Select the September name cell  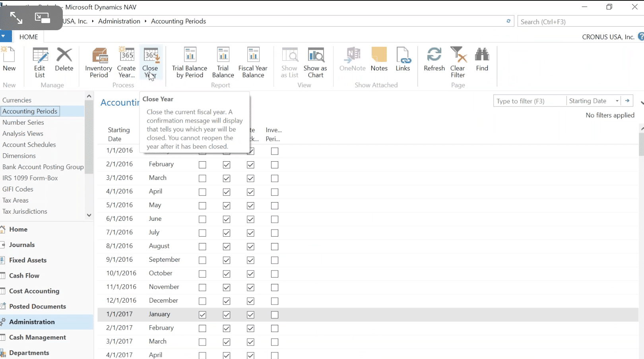coord(165,259)
